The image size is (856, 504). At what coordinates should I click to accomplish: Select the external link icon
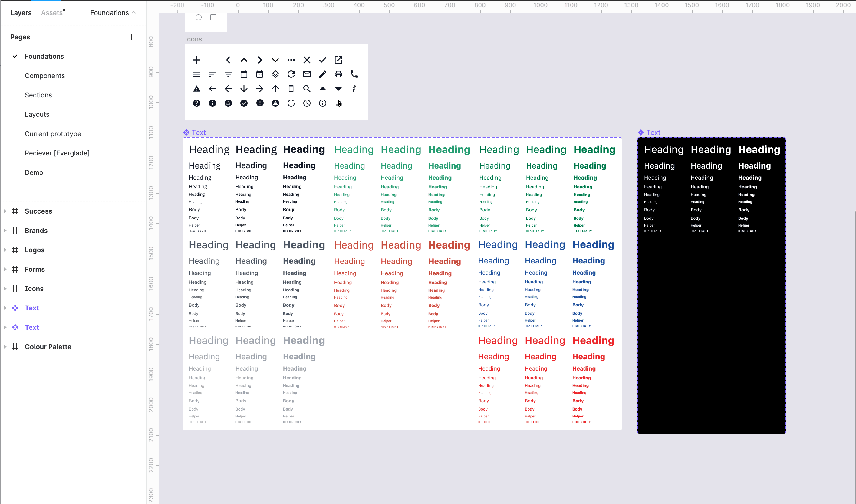(x=338, y=60)
